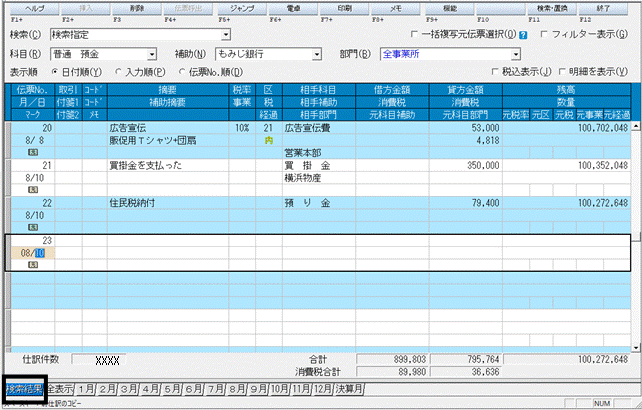Switch to the 決算月 tab

coord(349,389)
